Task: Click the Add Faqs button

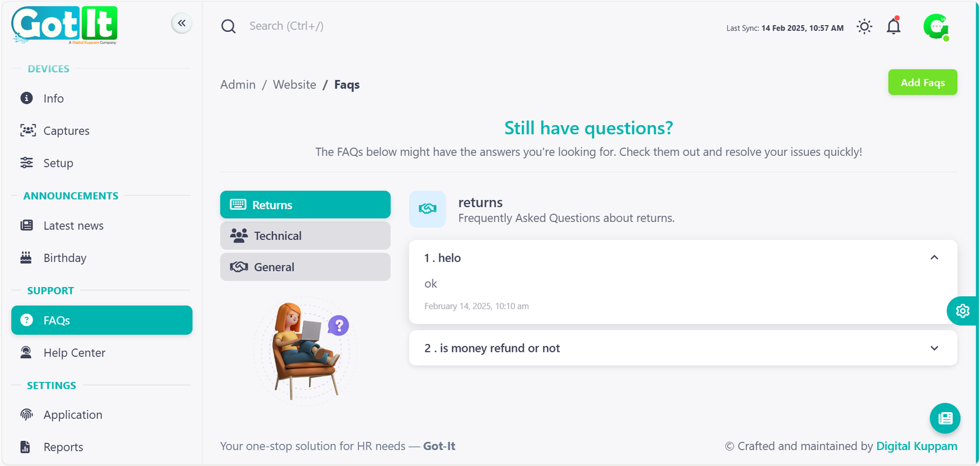Action: click(922, 82)
